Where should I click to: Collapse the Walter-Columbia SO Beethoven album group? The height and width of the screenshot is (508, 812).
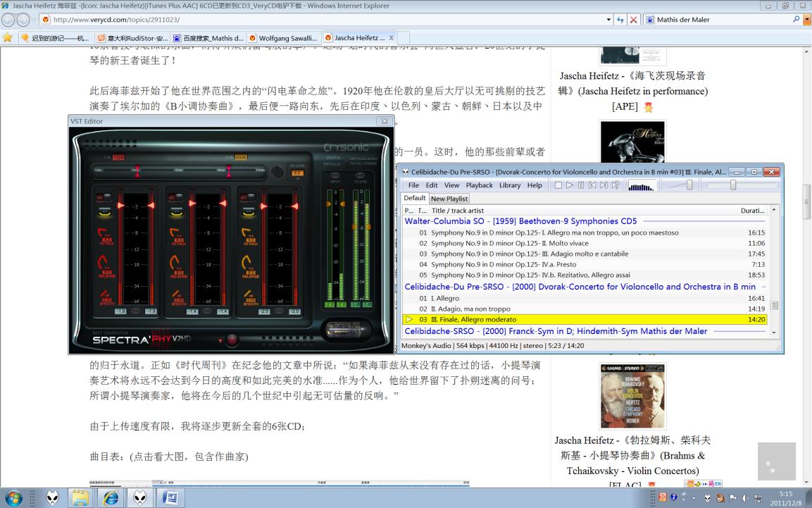pos(521,221)
